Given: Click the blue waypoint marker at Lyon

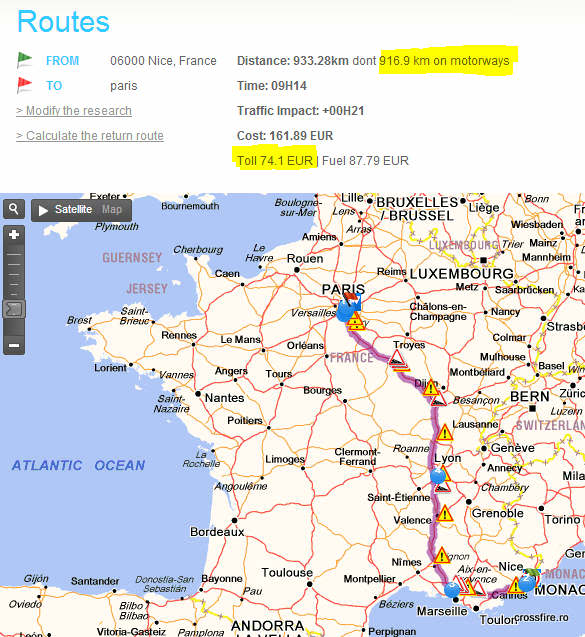Looking at the screenshot, I should coord(438,475).
